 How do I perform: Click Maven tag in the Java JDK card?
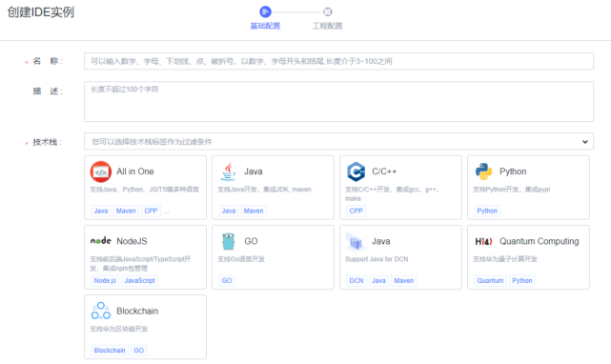coord(254,211)
